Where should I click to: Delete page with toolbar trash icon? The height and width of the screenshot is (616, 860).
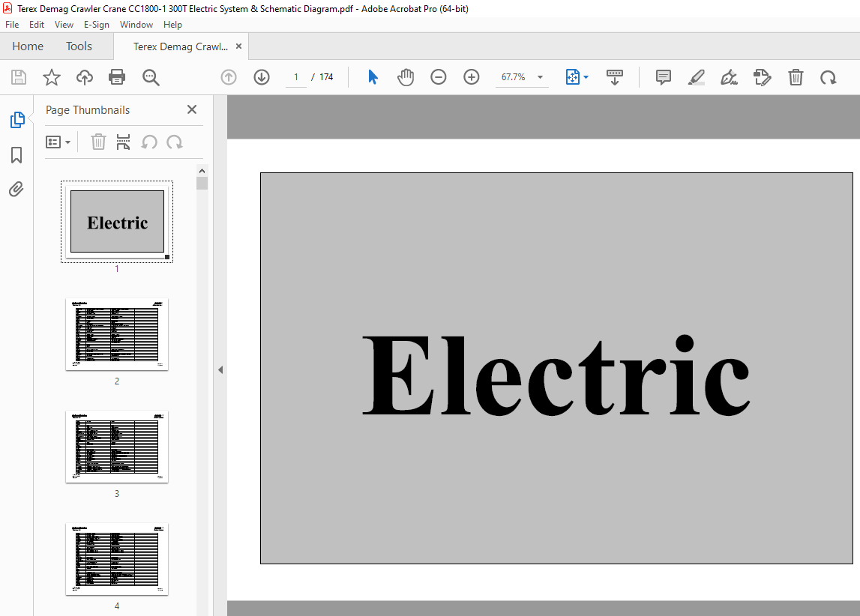pos(796,77)
